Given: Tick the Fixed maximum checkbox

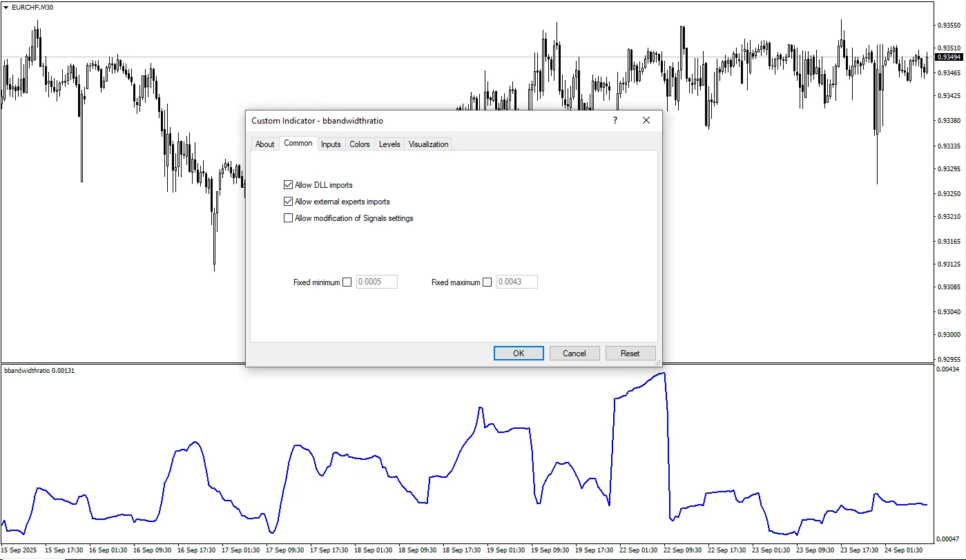Looking at the screenshot, I should pyautogui.click(x=487, y=282).
